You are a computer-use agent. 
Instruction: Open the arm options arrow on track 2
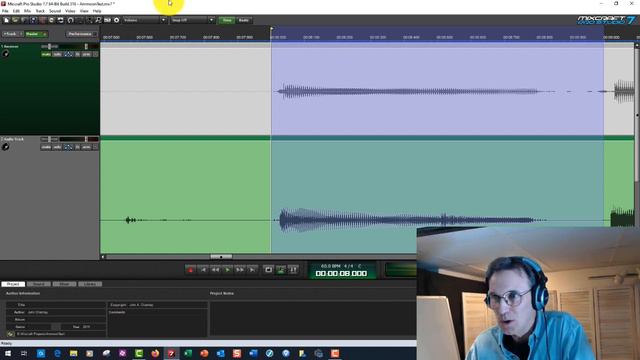tap(96, 147)
